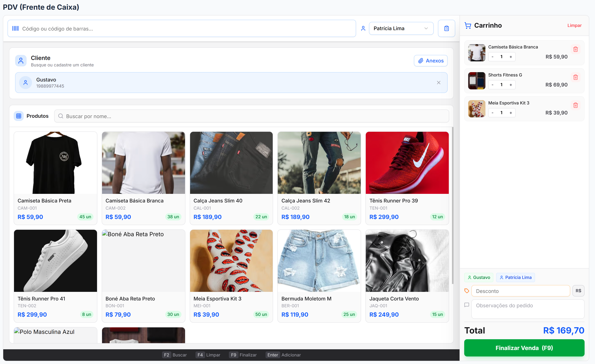Screen dimensions: 595x364
Task: Delete Camiseta Básica Branca from cart
Action: click(575, 49)
